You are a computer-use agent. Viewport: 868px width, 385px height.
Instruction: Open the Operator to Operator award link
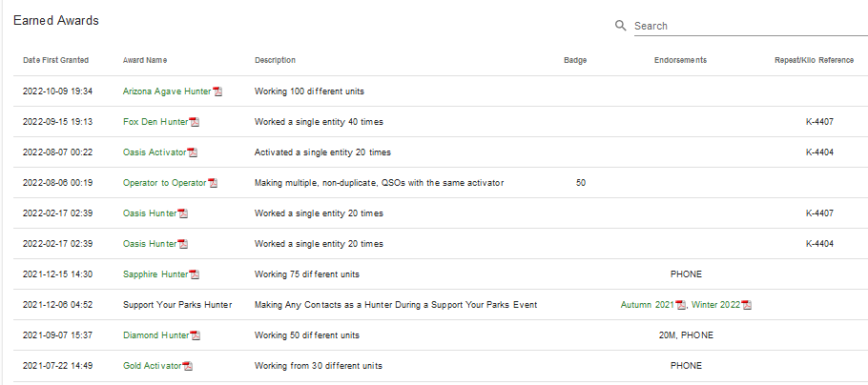coord(165,183)
